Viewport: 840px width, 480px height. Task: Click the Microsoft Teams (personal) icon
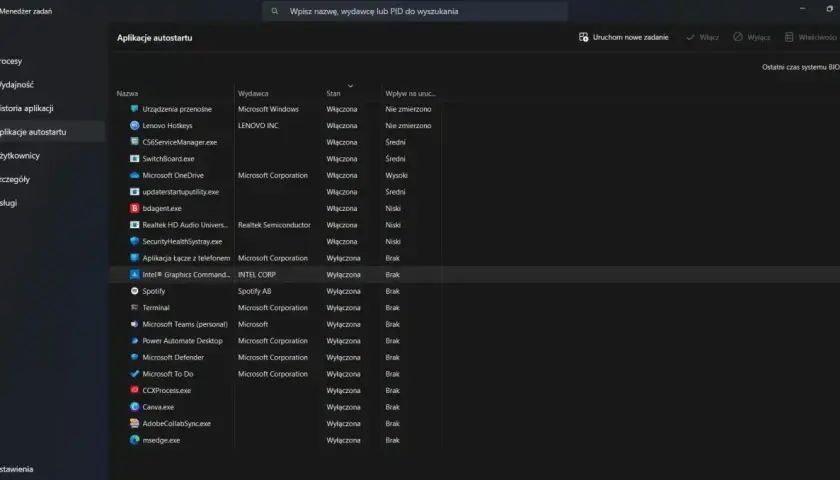(x=134, y=324)
